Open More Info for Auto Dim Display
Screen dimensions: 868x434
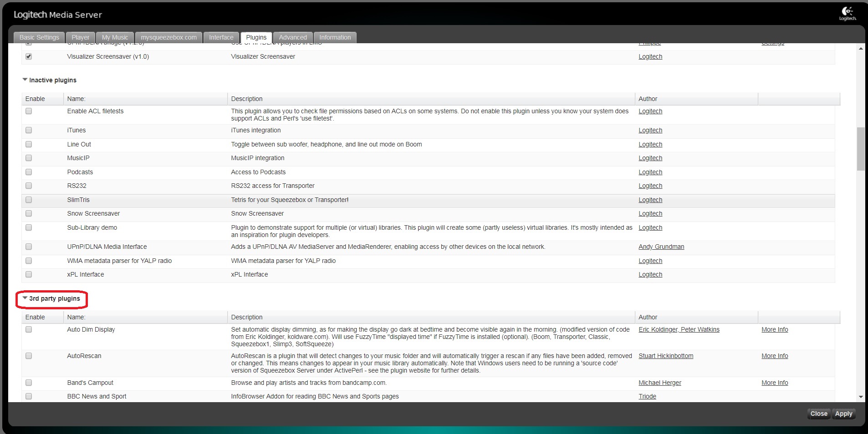coord(775,329)
